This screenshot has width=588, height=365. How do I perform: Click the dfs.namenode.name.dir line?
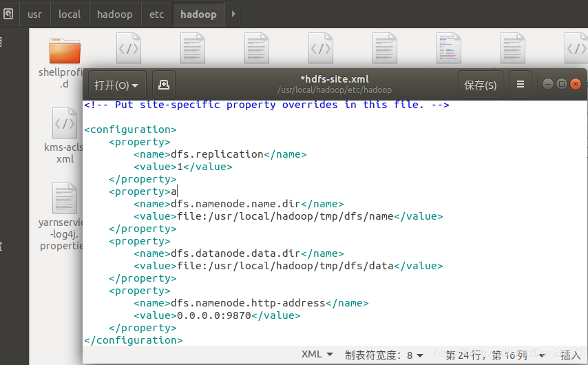(238, 204)
